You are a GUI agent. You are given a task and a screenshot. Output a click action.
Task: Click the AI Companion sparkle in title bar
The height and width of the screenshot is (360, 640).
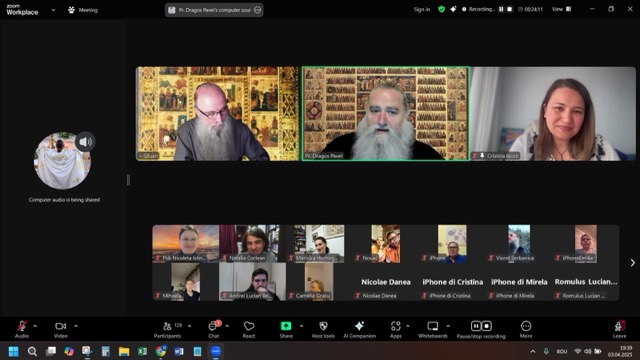pos(453,9)
